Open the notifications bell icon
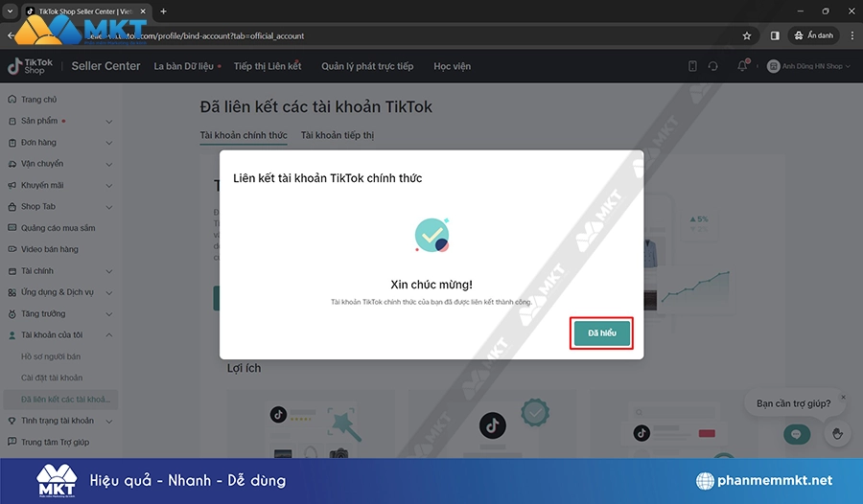The height and width of the screenshot is (504, 863). [742, 66]
